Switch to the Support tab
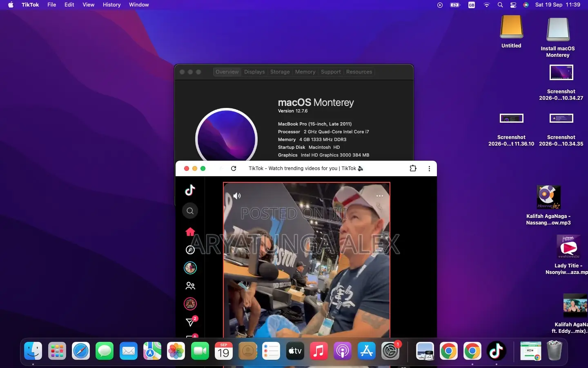The height and width of the screenshot is (368, 588). (x=331, y=72)
